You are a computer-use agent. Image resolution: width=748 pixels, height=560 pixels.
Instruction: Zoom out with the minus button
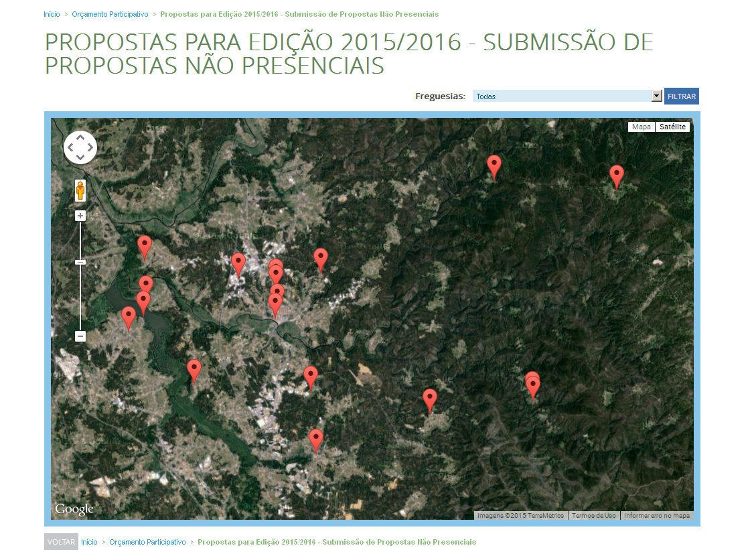tap(80, 336)
